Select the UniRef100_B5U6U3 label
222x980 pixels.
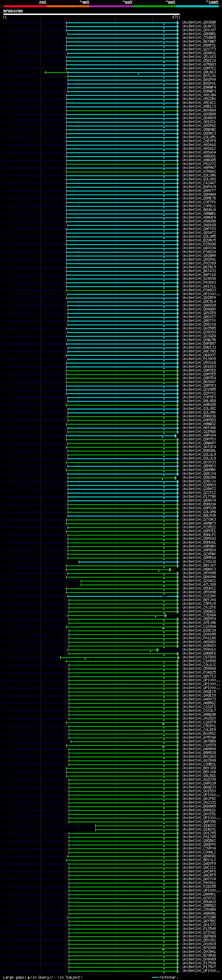click(x=199, y=902)
